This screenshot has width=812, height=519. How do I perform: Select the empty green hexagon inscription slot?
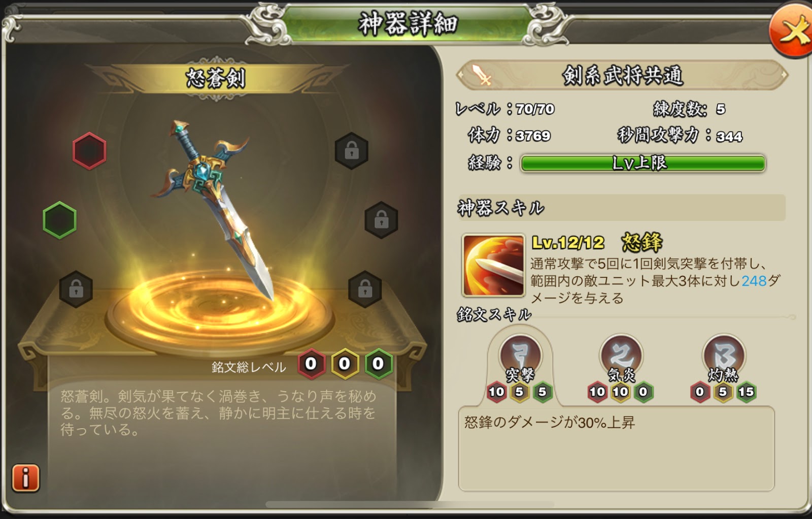coord(60,220)
